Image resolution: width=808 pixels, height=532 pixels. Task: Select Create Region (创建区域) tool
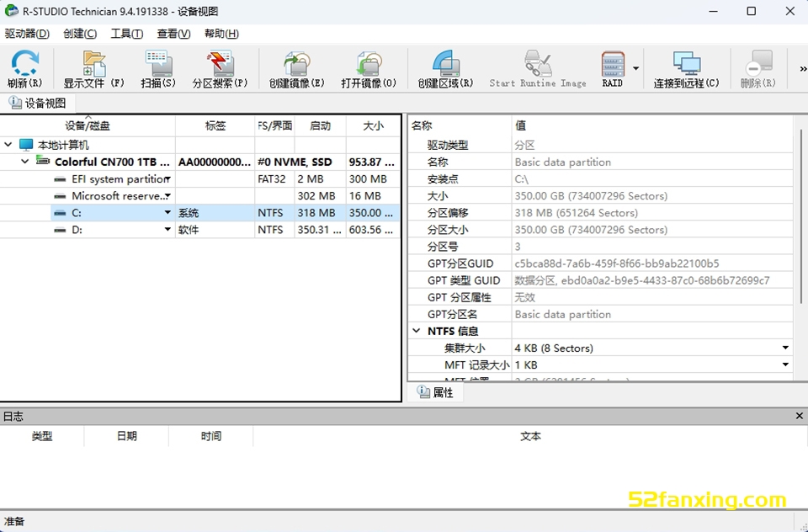(446, 68)
